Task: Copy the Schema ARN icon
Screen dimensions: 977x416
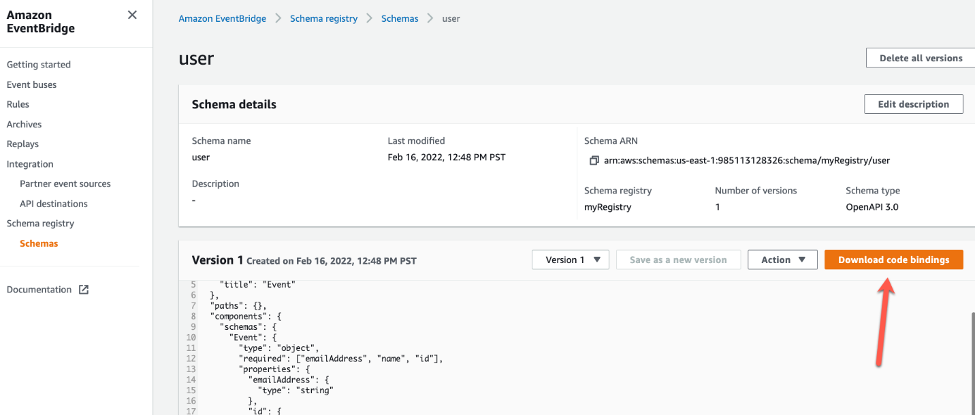Action: (x=594, y=160)
